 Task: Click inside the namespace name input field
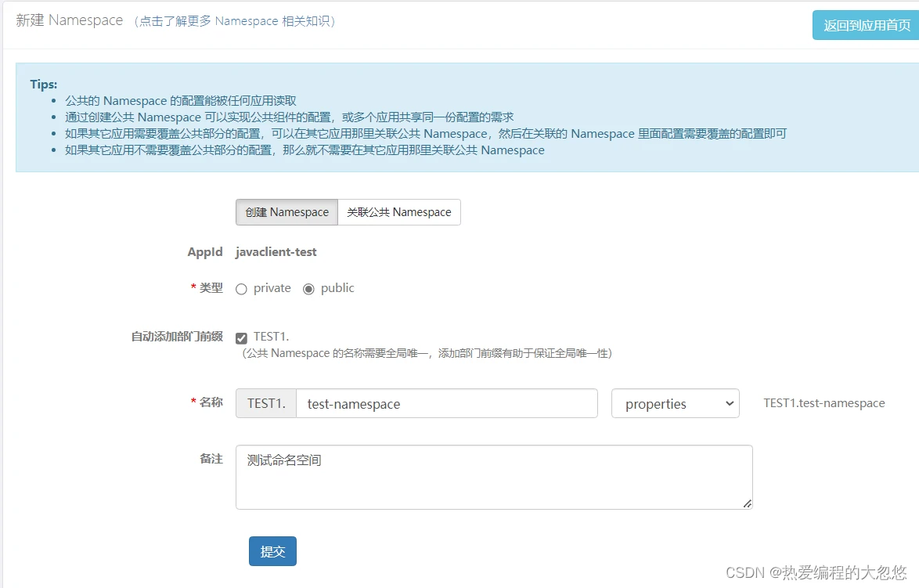[446, 403]
